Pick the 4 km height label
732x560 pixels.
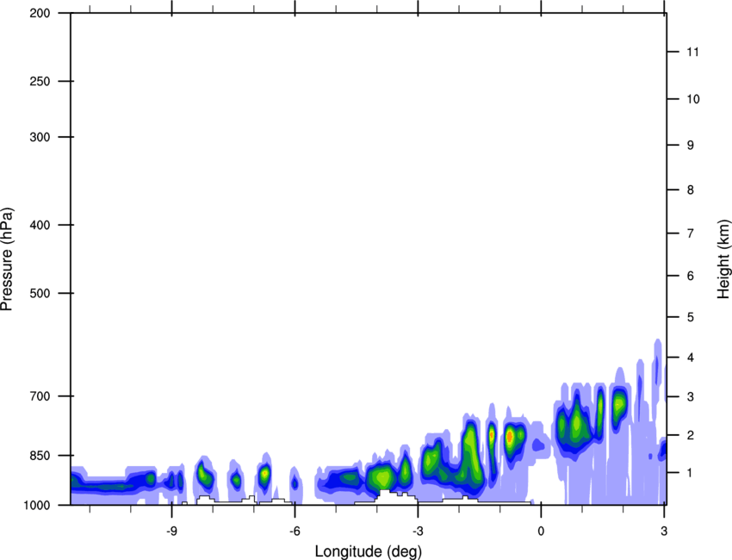[691, 358]
